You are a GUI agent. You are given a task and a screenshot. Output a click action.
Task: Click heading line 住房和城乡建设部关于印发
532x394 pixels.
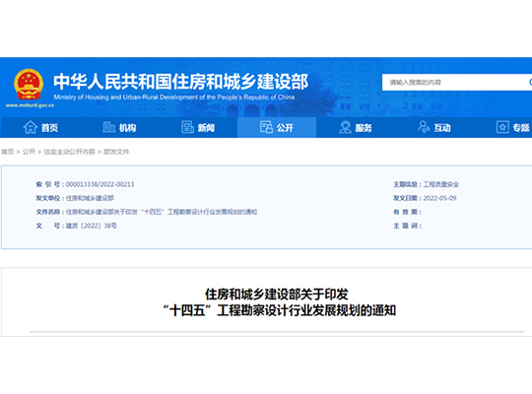coord(277,295)
